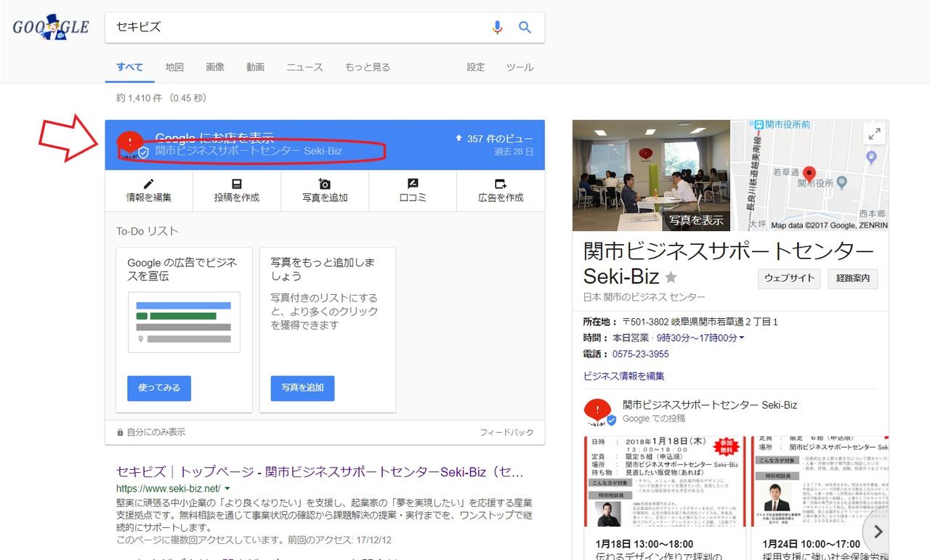Open the セキビズ トップページ search result
This screenshot has height=560, width=930.
[320, 472]
